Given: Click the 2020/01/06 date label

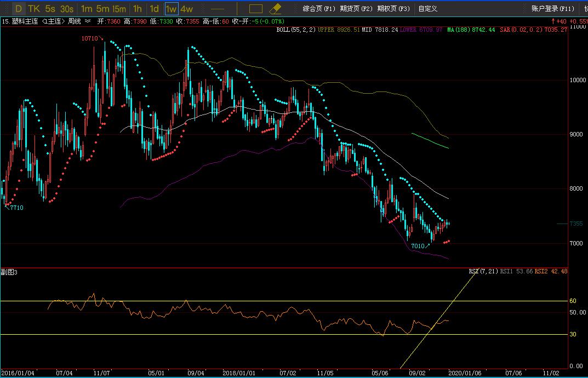Looking at the screenshot, I should tap(464, 374).
